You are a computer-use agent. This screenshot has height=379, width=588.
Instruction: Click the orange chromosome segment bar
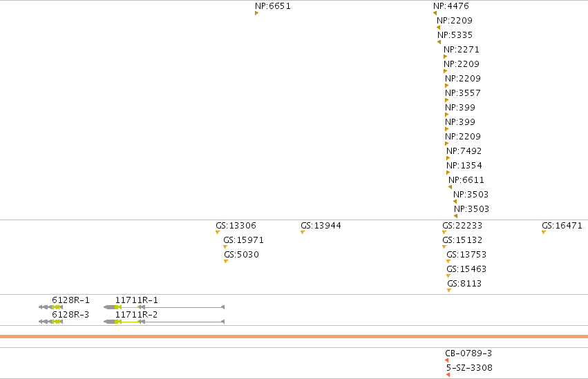coord(294,336)
